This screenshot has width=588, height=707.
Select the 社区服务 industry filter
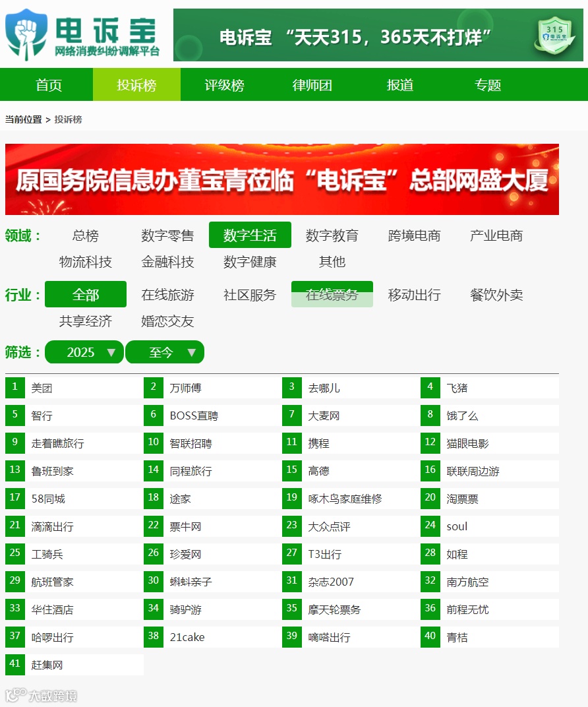click(250, 294)
